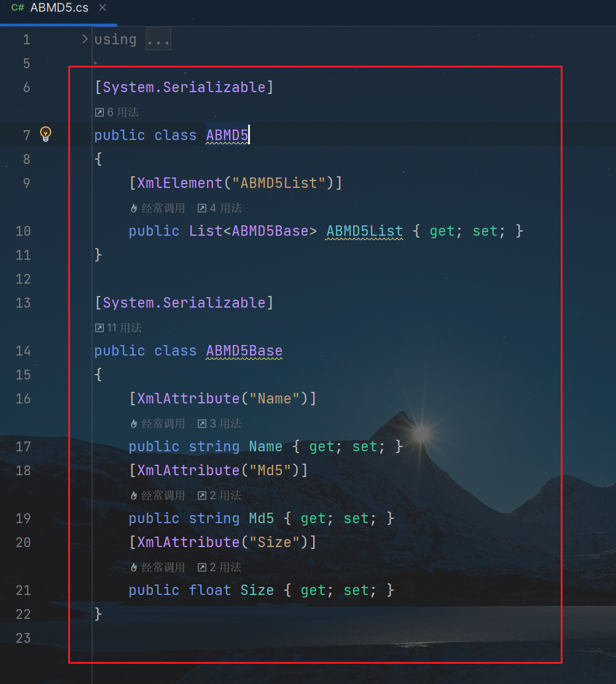This screenshot has height=684, width=616.
Task: Click the opening brace on line 8
Action: coord(98,159)
